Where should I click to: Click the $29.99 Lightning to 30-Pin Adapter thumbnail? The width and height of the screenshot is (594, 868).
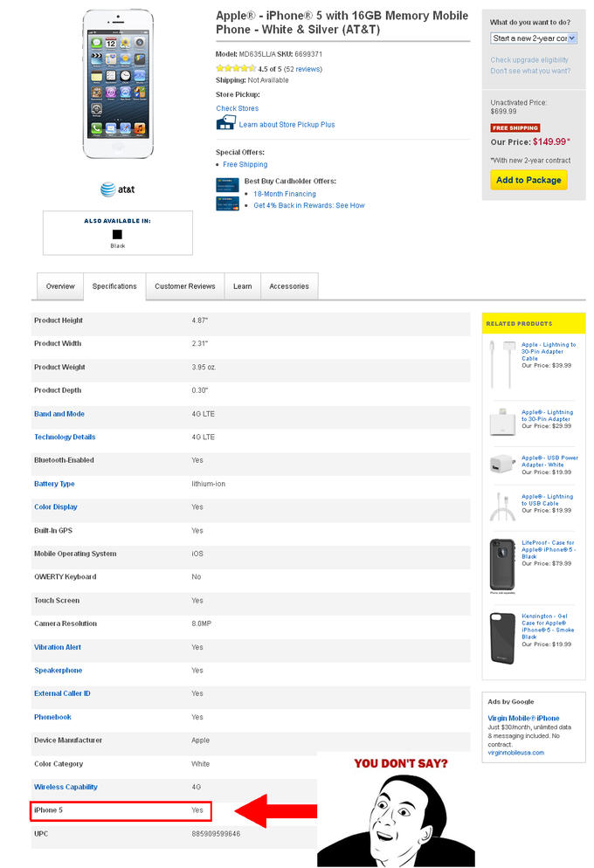(x=502, y=422)
